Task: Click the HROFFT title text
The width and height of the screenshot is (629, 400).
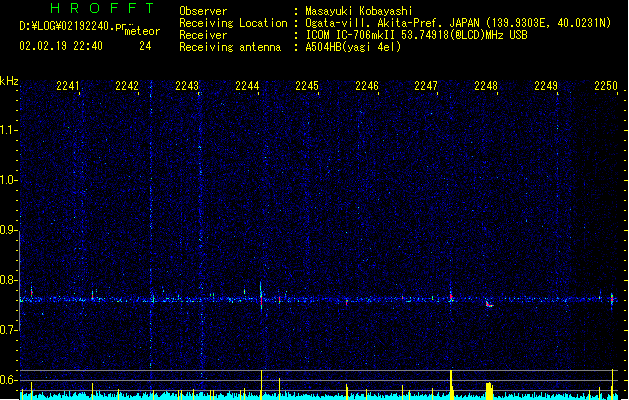Action: click(x=102, y=8)
